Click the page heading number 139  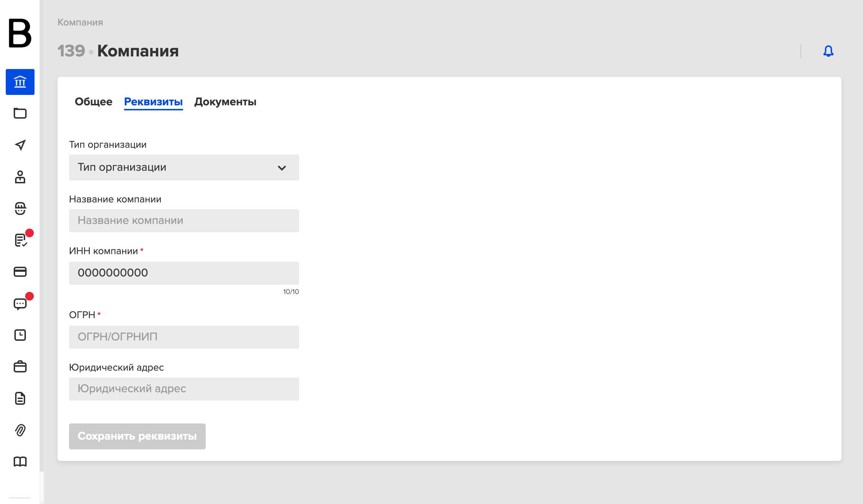(x=71, y=51)
